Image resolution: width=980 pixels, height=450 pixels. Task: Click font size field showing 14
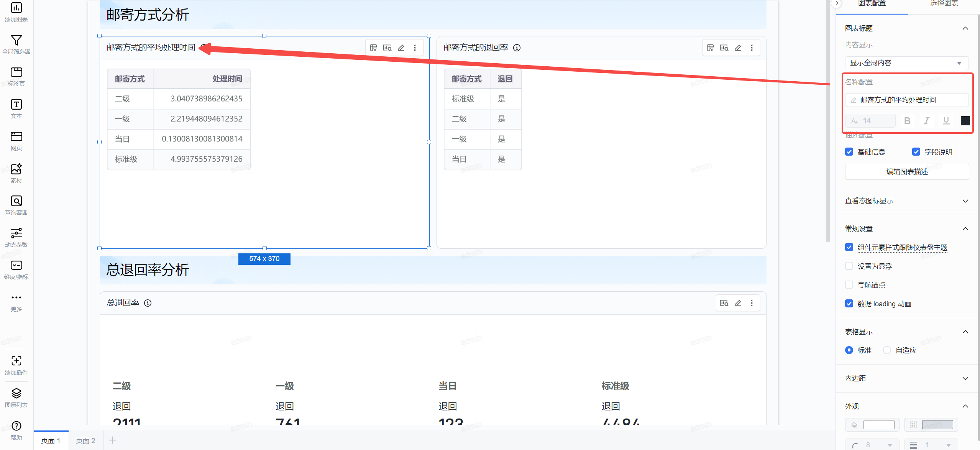[x=870, y=121]
